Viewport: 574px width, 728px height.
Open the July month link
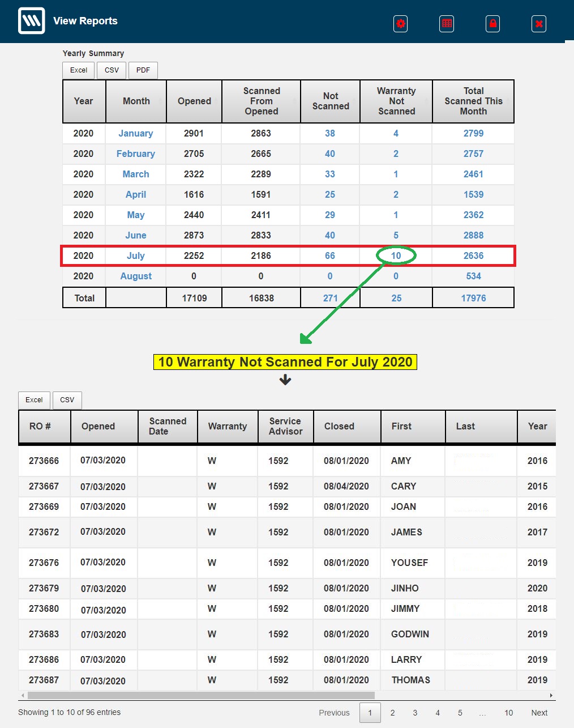tap(136, 256)
